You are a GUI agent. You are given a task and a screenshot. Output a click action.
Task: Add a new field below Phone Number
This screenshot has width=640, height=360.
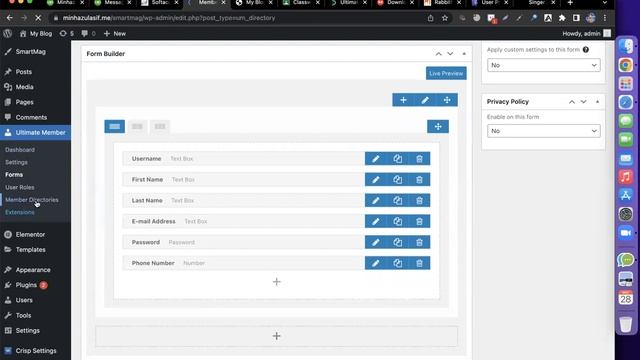pos(277,282)
